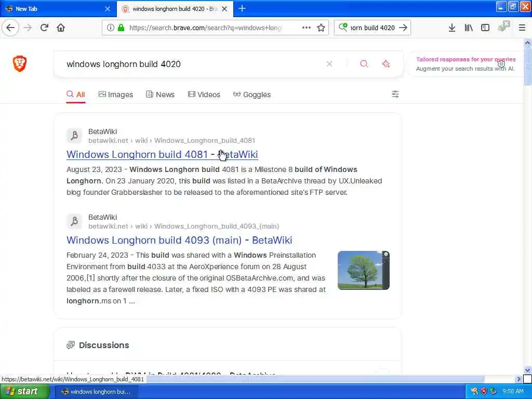Click the Discussions chat bubbles icon

[x=71, y=345]
